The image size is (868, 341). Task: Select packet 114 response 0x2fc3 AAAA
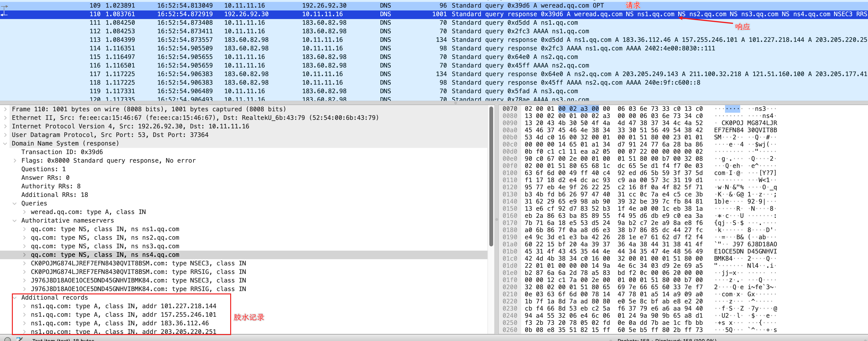(434, 48)
